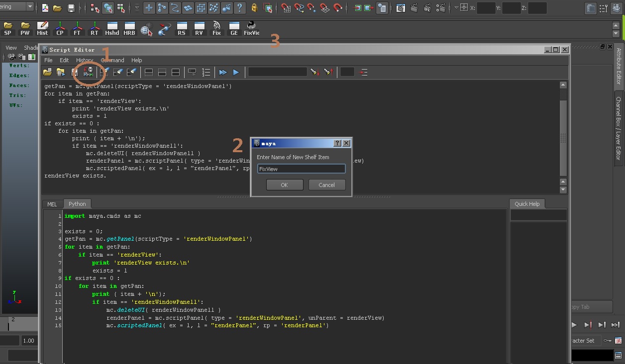
Task: Expand the menu set dropdown at top left
Action: (30, 7)
